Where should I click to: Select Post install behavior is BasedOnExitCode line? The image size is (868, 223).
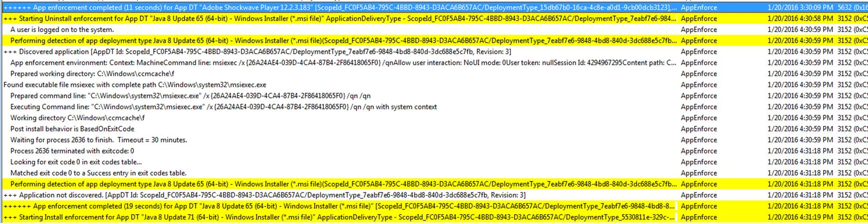coord(434,129)
